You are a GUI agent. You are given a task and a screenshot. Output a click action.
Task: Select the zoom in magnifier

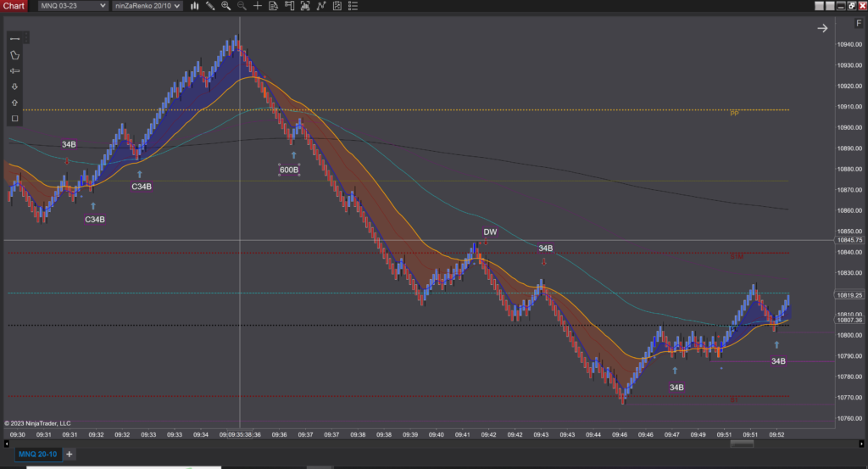point(225,6)
